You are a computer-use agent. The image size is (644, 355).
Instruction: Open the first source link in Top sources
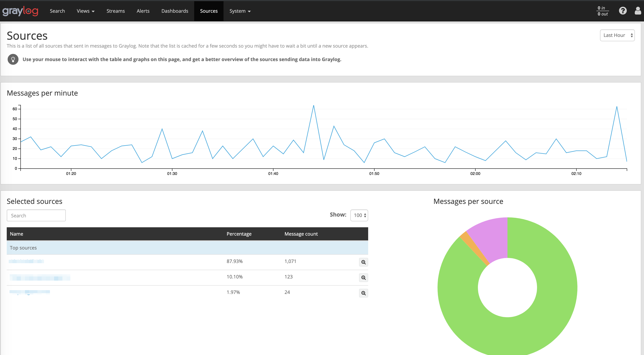tap(27, 261)
